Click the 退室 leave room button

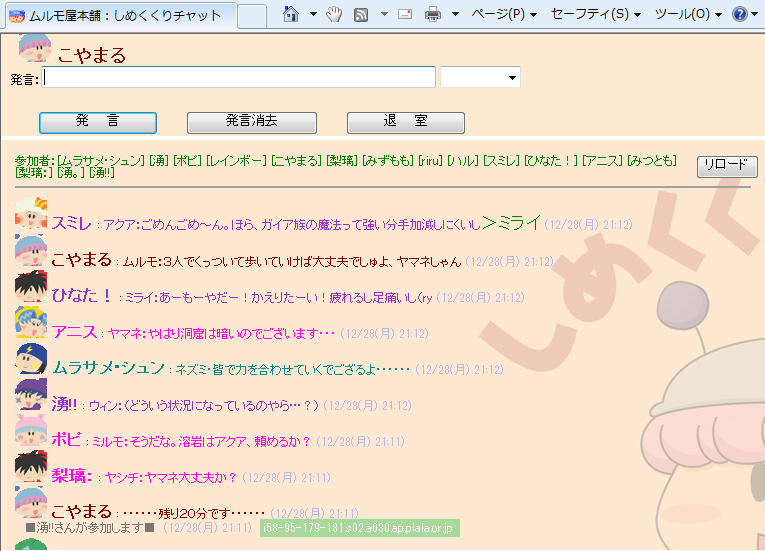pyautogui.click(x=405, y=122)
